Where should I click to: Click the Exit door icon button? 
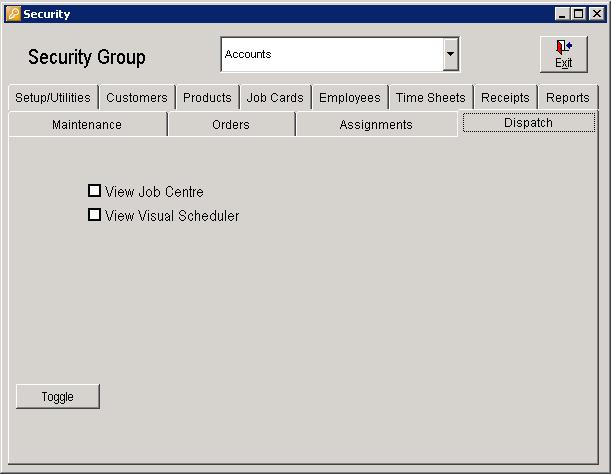click(564, 54)
